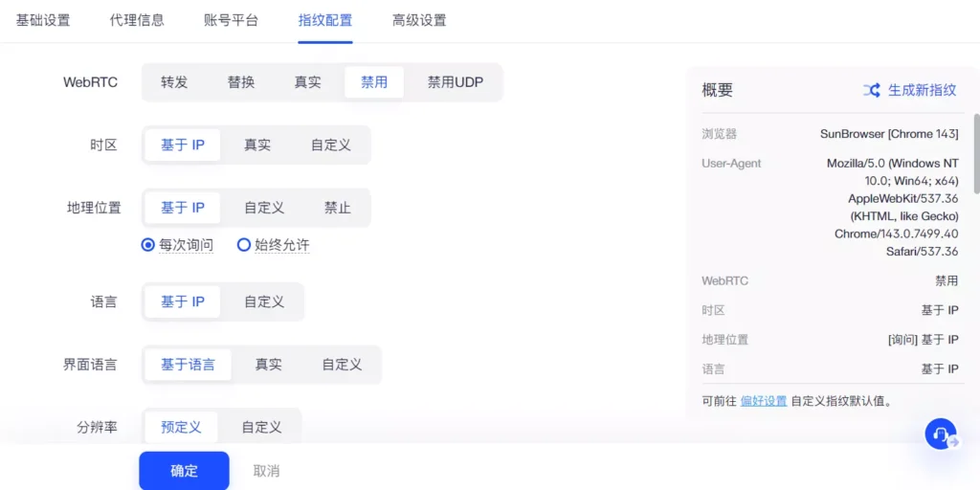This screenshot has width=980, height=490.
Task: Click the 取消 cancel button
Action: [x=266, y=471]
